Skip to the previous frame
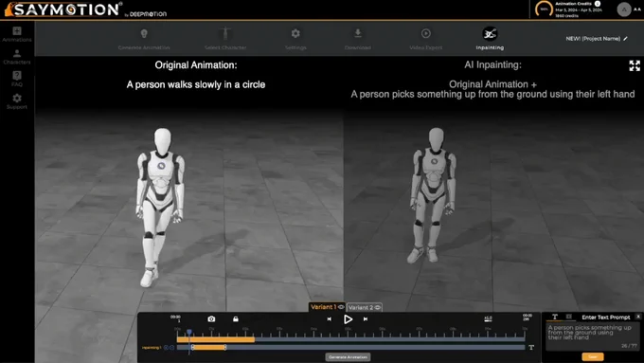Image resolution: width=644 pixels, height=363 pixels. coord(329,319)
